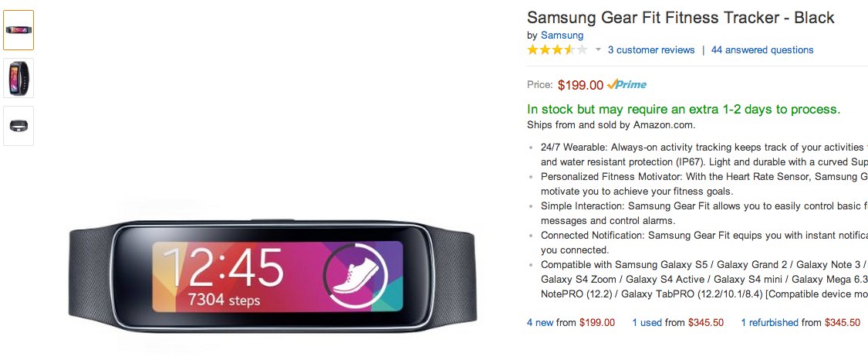Click the $199.00 main price
Image resolution: width=868 pixels, height=360 pixels.
point(580,85)
